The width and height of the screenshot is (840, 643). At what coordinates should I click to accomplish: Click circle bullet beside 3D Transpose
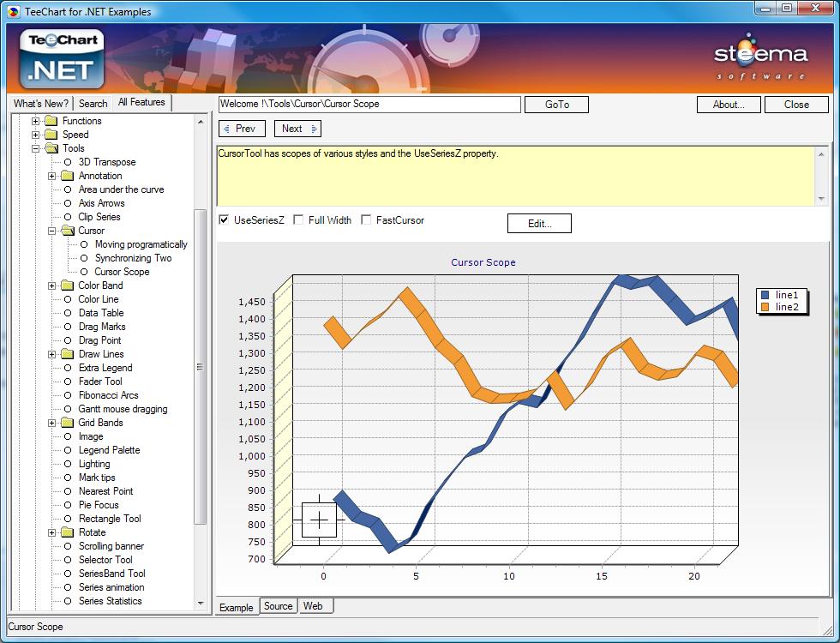pyautogui.click(x=68, y=162)
